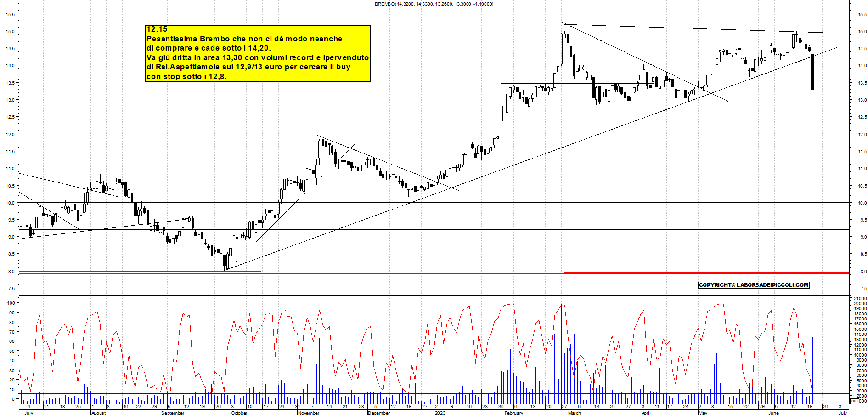Image resolution: width=868 pixels, height=415 pixels.
Task: Click '8.0' on the left price axis
Action: 11,271
